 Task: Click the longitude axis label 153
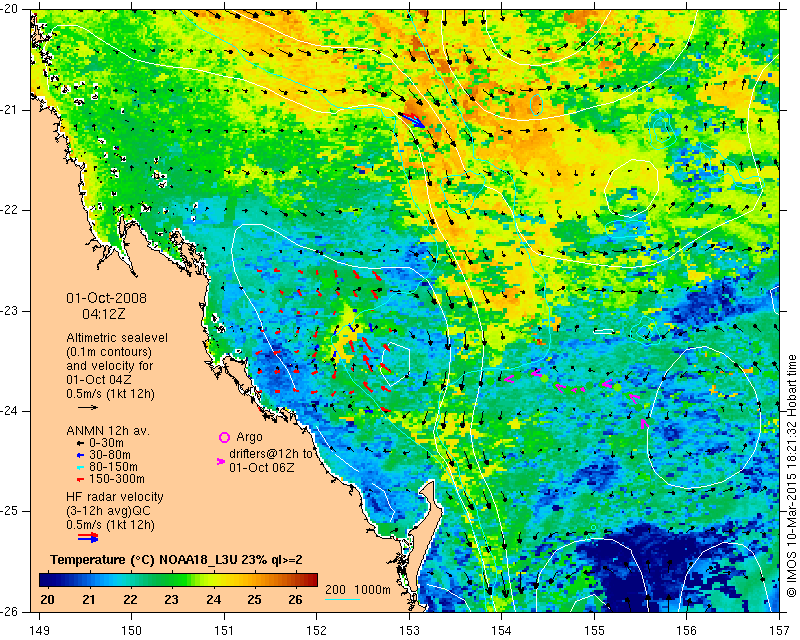click(x=410, y=632)
